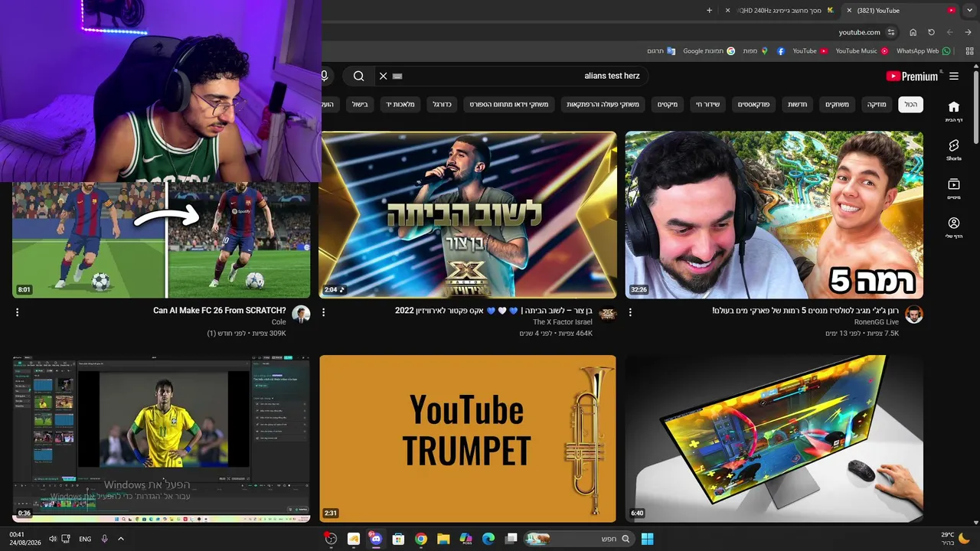Image resolution: width=980 pixels, height=551 pixels.
Task: Switch to the 'QHD 240Hz' gaming monitor tab
Action: click(x=780, y=11)
